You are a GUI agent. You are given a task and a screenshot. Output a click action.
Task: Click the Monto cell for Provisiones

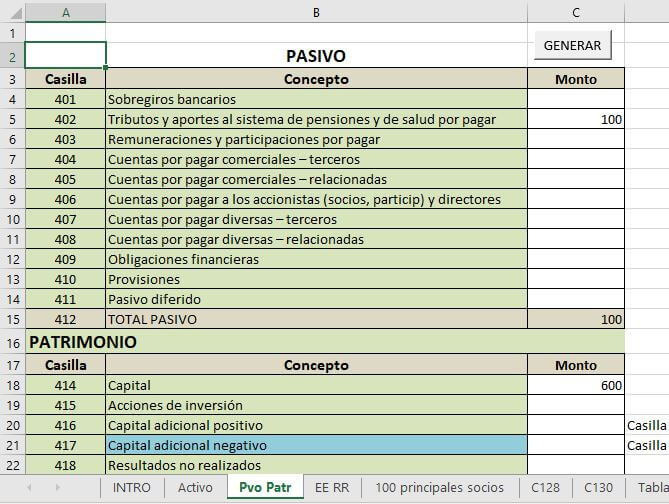pos(576,279)
